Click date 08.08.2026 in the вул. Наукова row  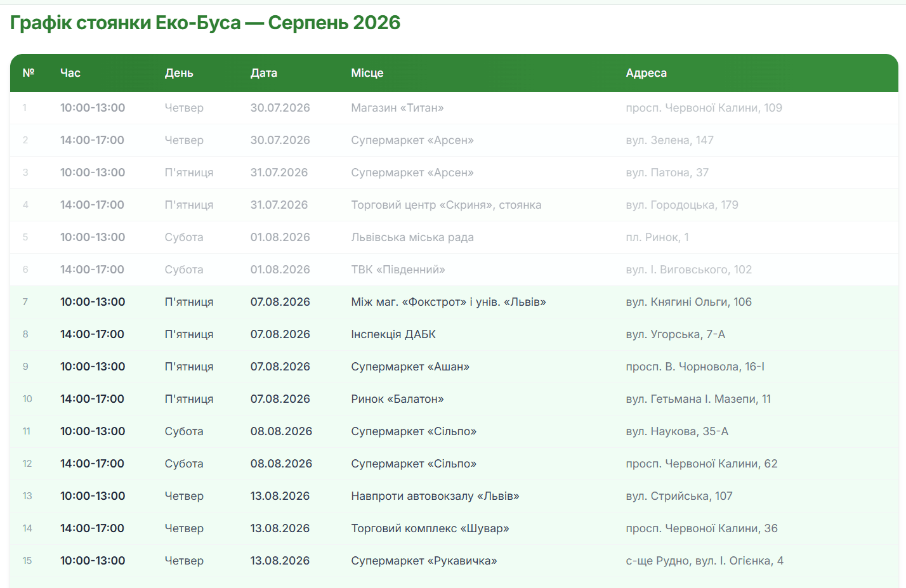(x=282, y=431)
